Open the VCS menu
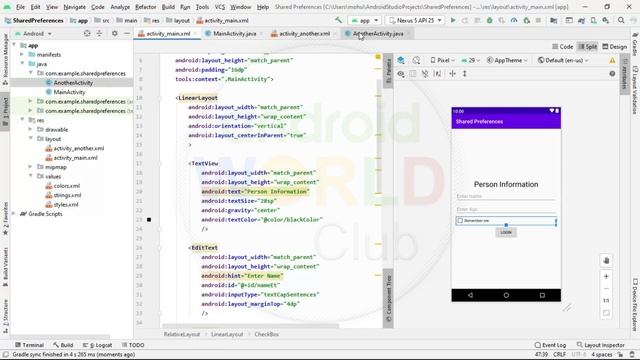The width and height of the screenshot is (640, 360). point(220,7)
